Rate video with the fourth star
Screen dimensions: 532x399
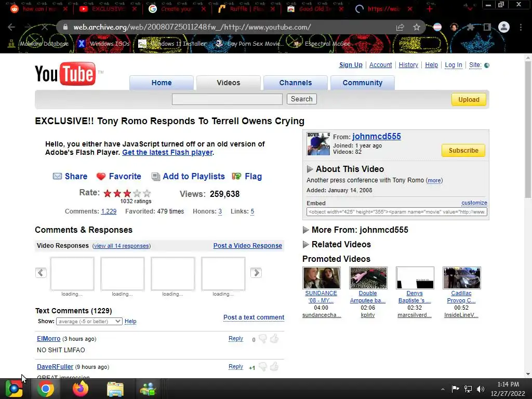tap(137, 193)
